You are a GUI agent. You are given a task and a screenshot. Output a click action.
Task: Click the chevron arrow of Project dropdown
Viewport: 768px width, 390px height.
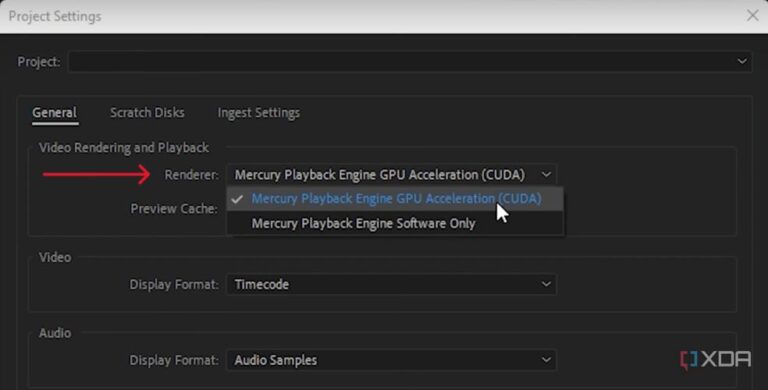point(742,62)
